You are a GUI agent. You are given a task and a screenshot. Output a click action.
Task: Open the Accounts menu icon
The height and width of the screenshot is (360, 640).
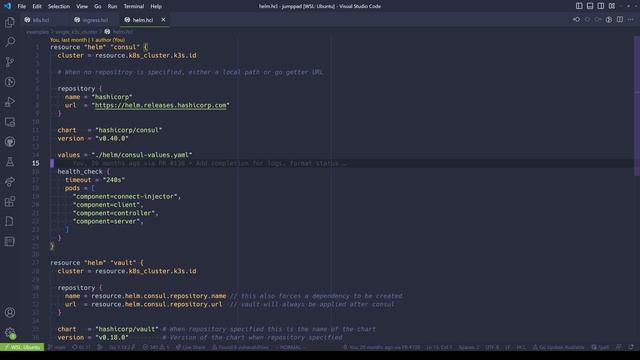tap(10, 313)
